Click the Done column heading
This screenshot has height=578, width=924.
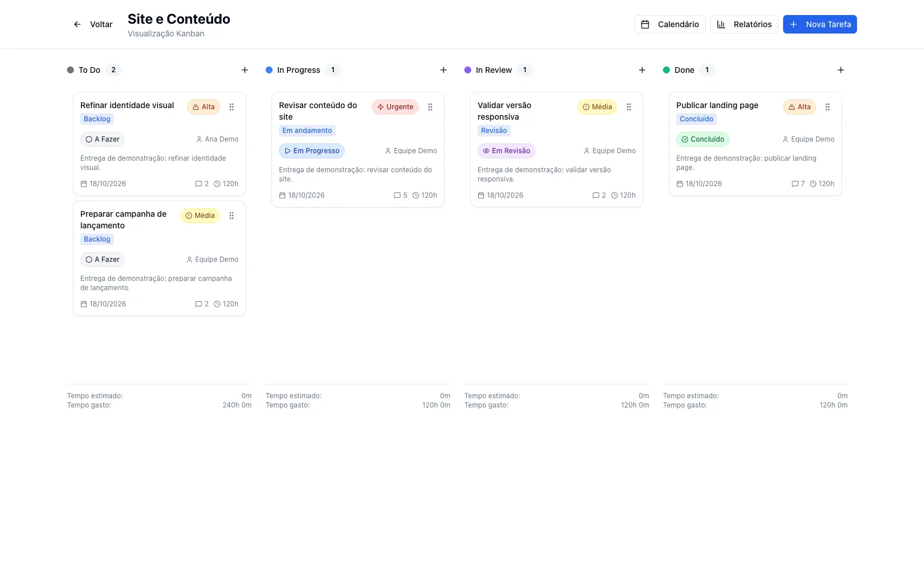click(684, 70)
